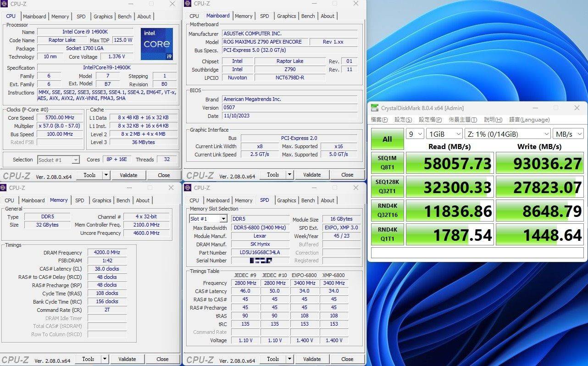Click Uncore Frequency 4600.0 MHz value
The width and height of the screenshot is (588, 366).
[146, 233]
